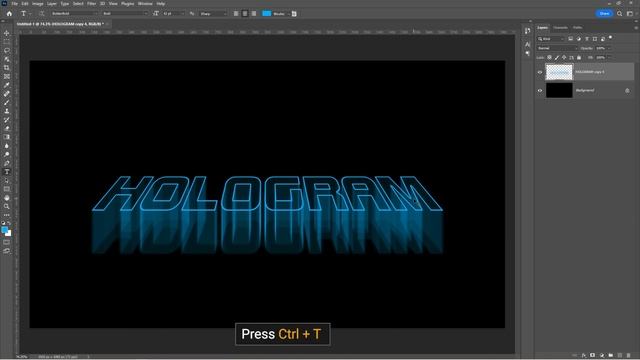Open the Opacity value dropdown arrow
Image resolution: width=640 pixels, height=360 pixels.
click(x=609, y=48)
